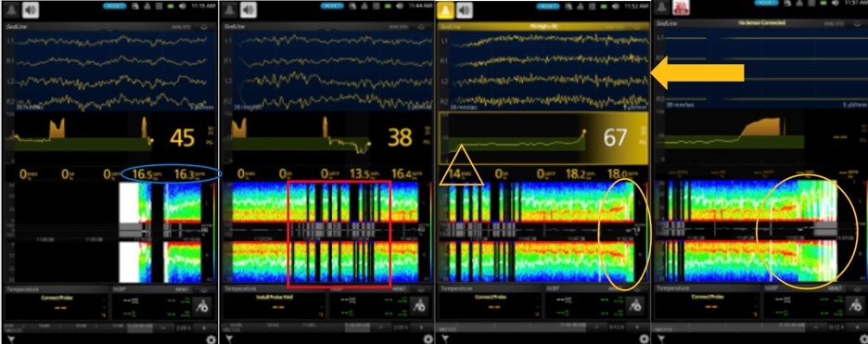The image size is (868, 344).
Task: Toggle the speaker audio button in the 11:44 panel
Action: pos(248,10)
